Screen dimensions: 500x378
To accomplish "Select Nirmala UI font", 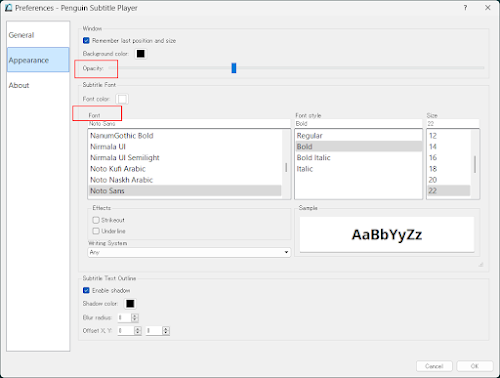I will tap(185, 147).
